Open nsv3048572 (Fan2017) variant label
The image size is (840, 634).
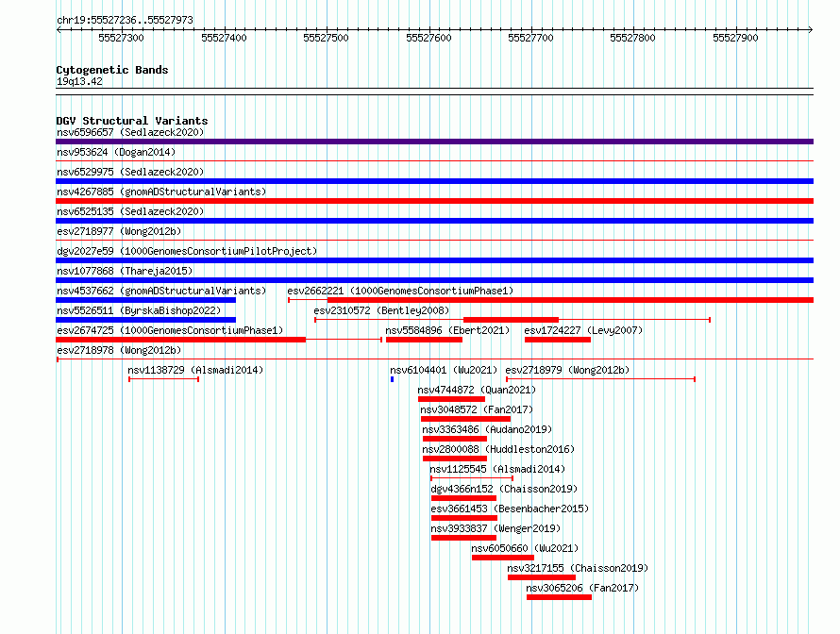477,409
